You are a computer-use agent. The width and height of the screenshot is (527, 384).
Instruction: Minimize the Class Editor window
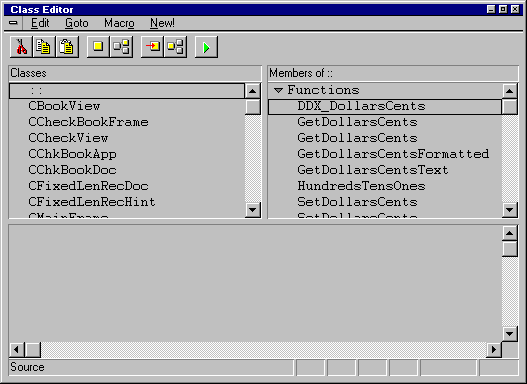(x=491, y=9)
